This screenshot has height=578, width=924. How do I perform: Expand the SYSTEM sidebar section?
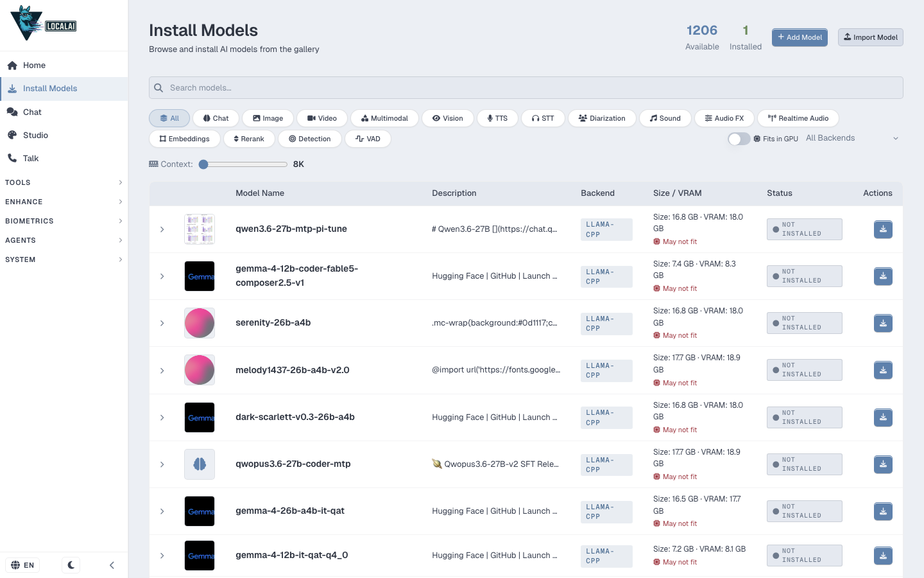64,259
